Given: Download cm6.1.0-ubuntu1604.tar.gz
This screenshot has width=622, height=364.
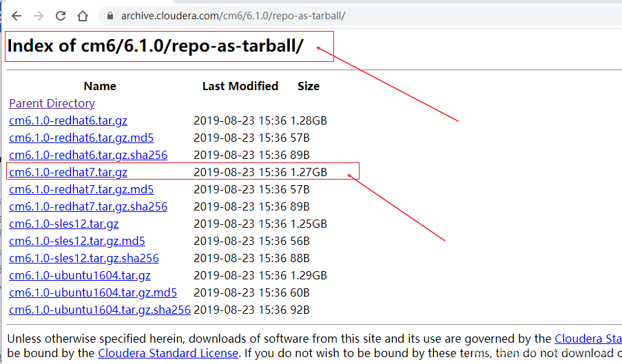Looking at the screenshot, I should (x=80, y=276).
